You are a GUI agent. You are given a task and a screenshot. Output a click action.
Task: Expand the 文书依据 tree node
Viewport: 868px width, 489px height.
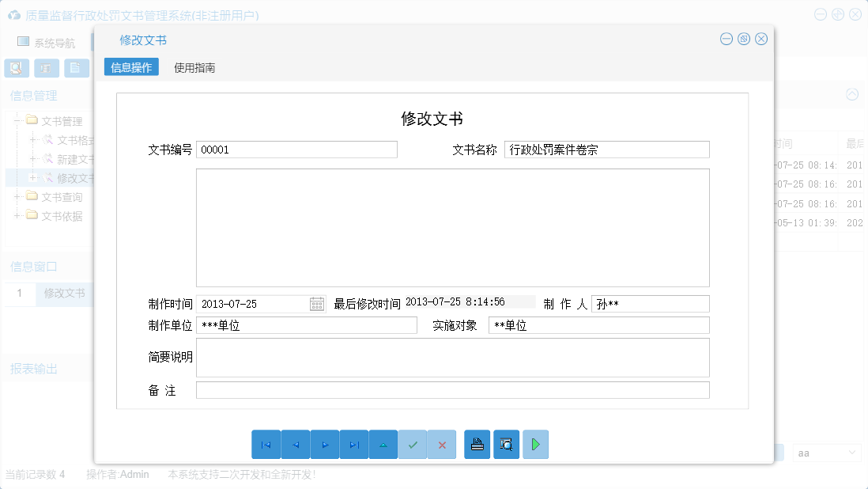click(18, 216)
